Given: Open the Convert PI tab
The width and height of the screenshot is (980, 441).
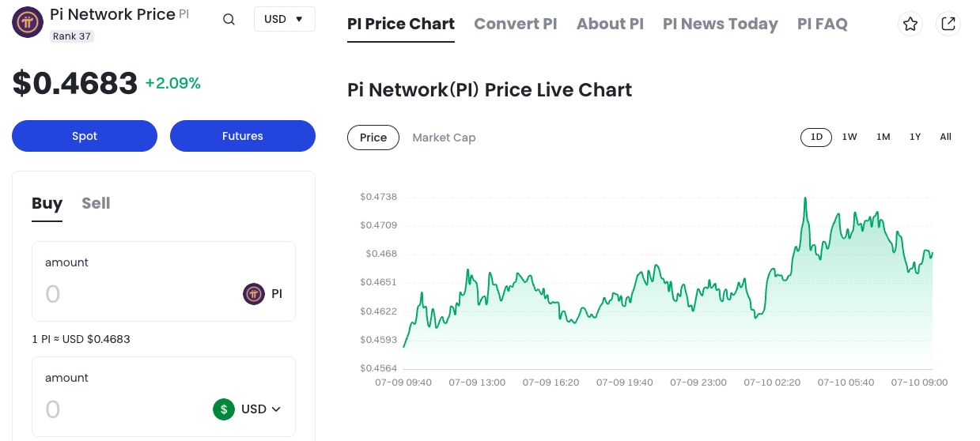Looking at the screenshot, I should pyautogui.click(x=515, y=24).
